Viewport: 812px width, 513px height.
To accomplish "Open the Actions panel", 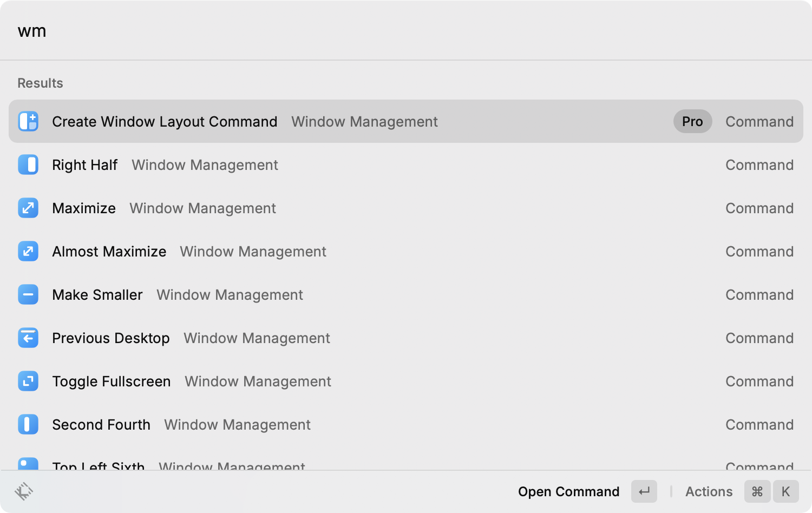I will point(709,491).
